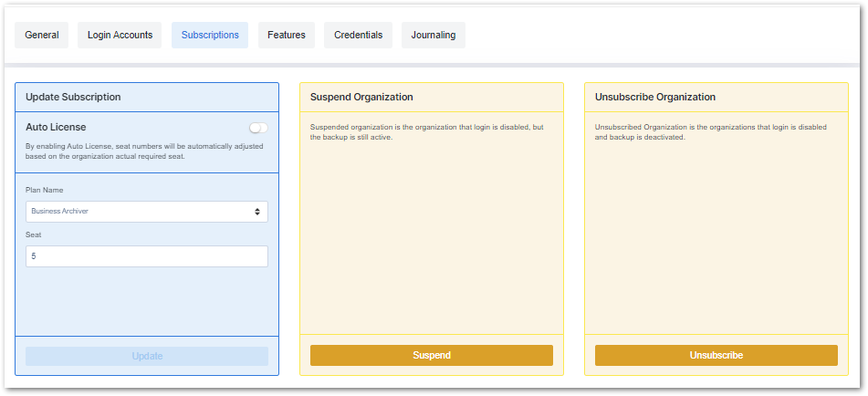Select the Suspend Organization panel heading
Viewport: 868px width, 396px height.
[x=361, y=97]
